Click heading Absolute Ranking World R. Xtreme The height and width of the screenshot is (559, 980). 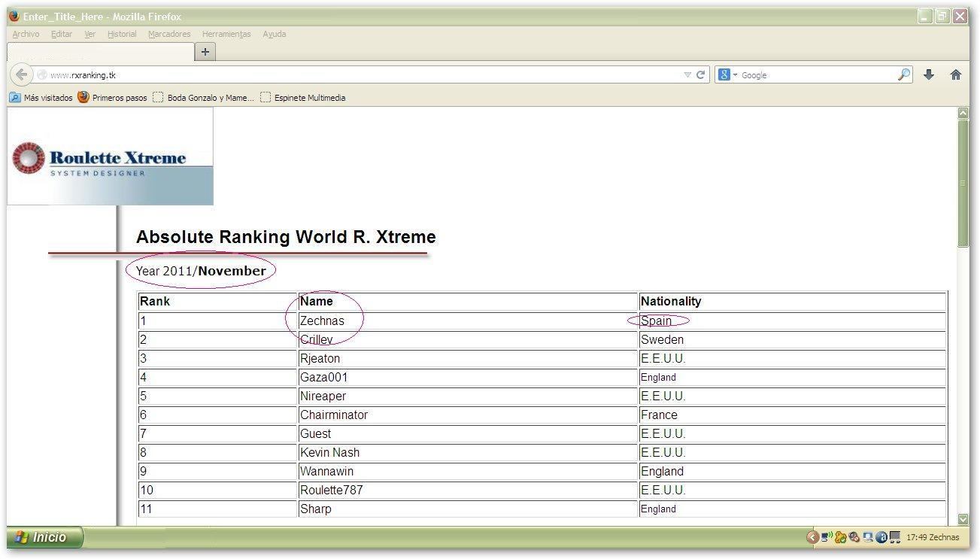coord(286,237)
